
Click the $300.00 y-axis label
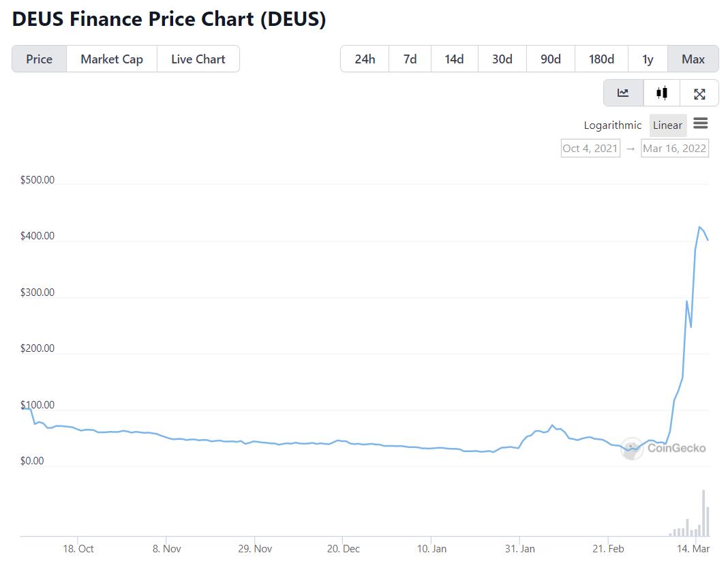pyautogui.click(x=37, y=293)
